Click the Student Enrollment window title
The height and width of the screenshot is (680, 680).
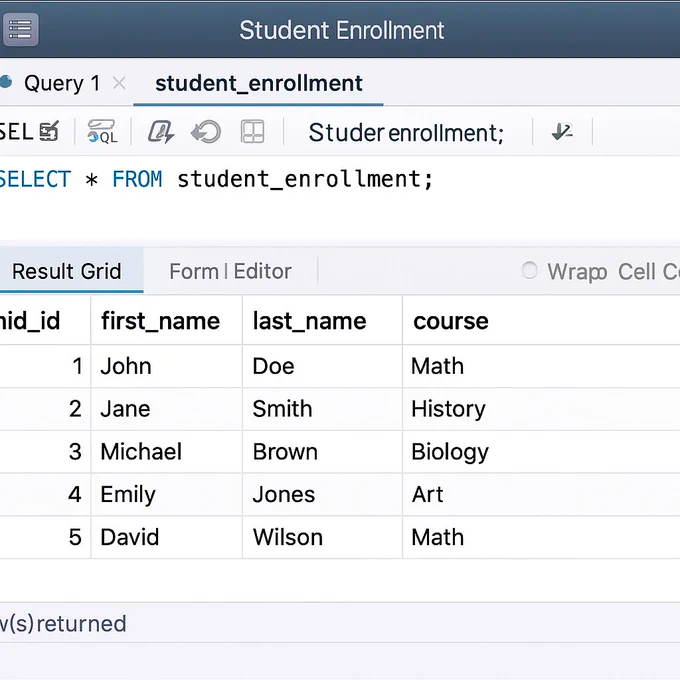342,30
